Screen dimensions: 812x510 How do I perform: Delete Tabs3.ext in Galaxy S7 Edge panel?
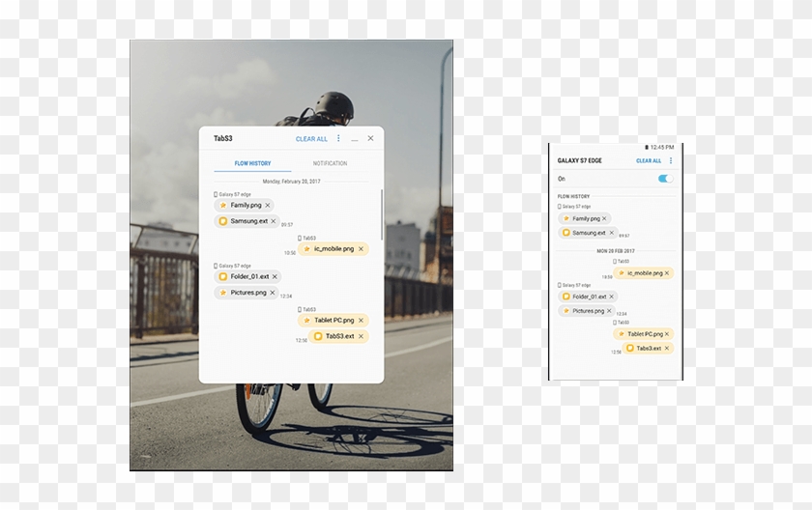coord(667,348)
